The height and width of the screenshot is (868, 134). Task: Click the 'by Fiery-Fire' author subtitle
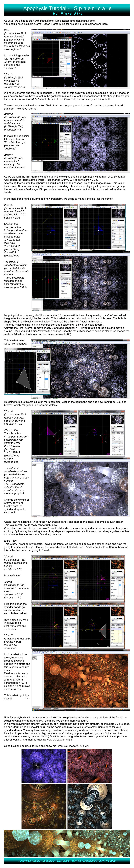pos(68,14)
